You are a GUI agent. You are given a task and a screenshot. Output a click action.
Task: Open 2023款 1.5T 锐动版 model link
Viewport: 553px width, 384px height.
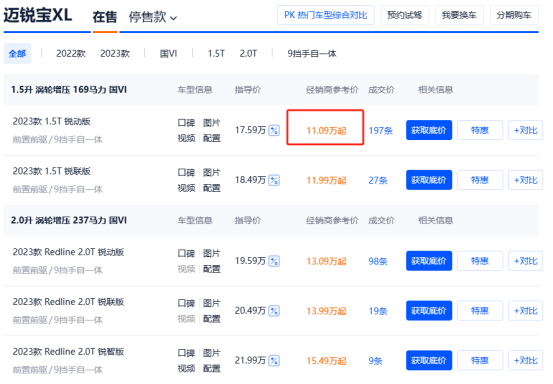click(x=51, y=121)
